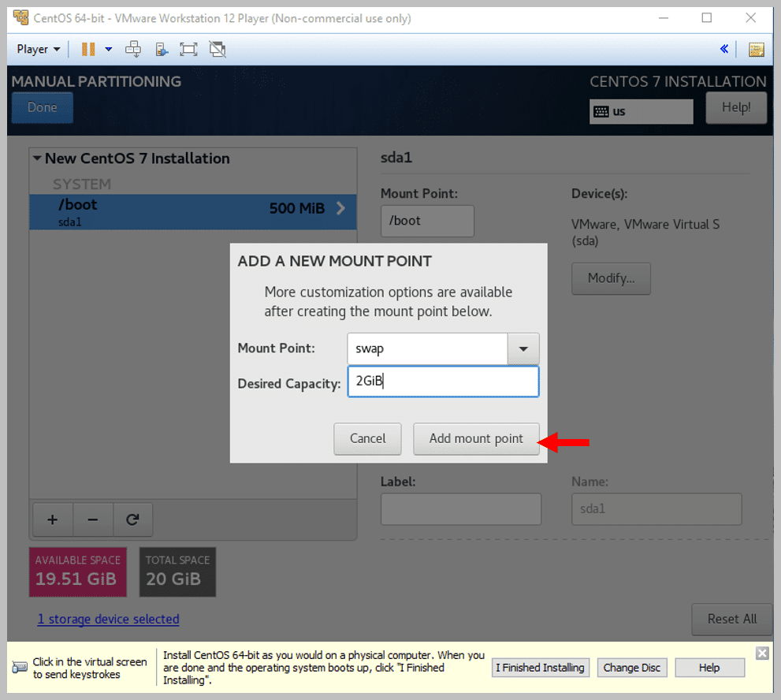Toggle Unity mode icon
The width and height of the screenshot is (781, 700).
(x=218, y=50)
